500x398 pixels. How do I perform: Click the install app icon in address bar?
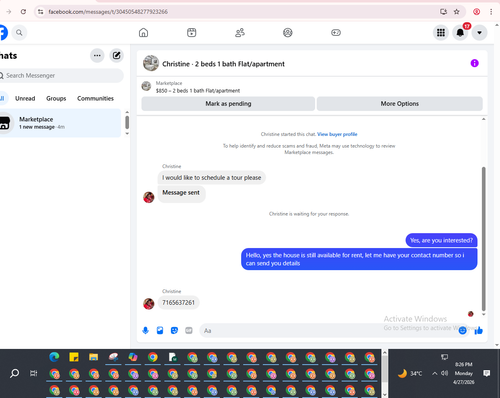pos(443,12)
